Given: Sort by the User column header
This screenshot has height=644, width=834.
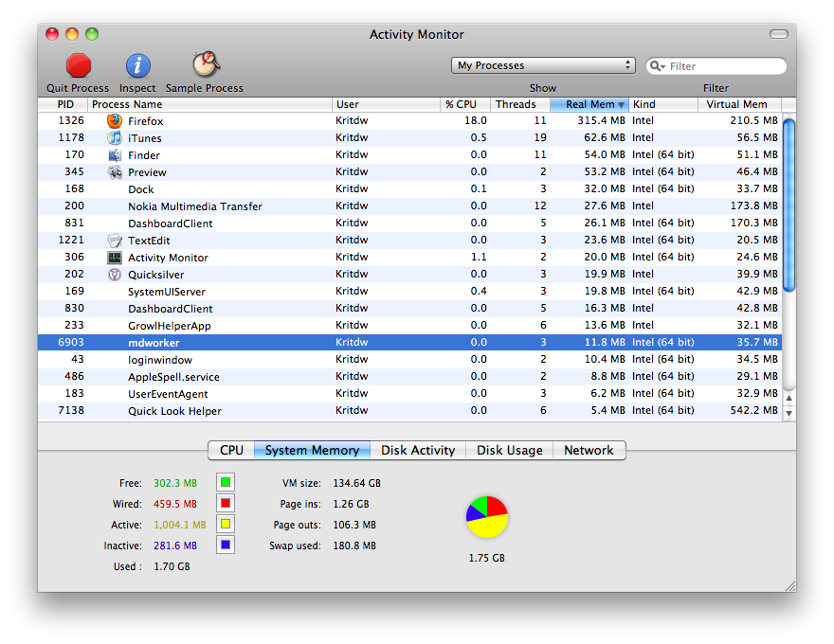Looking at the screenshot, I should click(386, 105).
